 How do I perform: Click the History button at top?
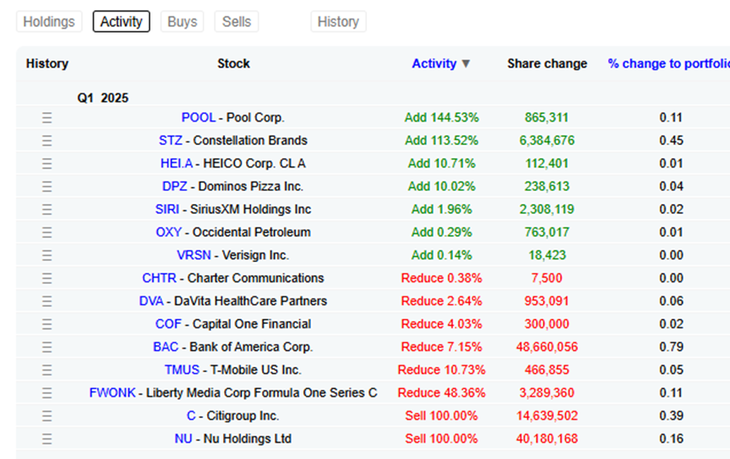(x=338, y=22)
